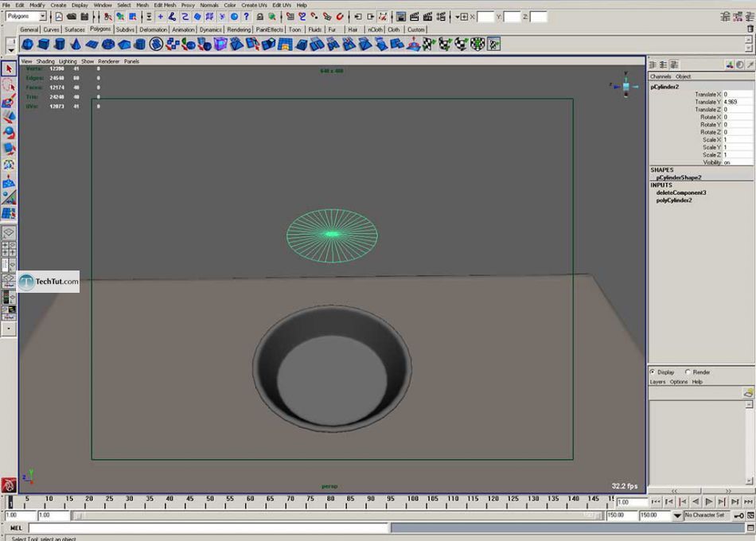Create a polygon cylinder from the shelf
The height and width of the screenshot is (541, 756).
tap(60, 45)
